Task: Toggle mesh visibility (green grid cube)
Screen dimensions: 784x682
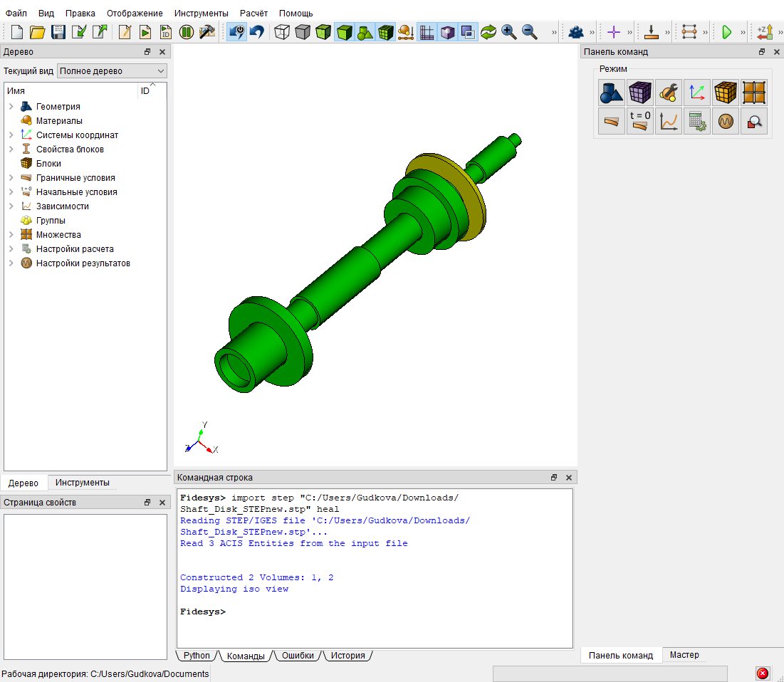Action: (385, 33)
